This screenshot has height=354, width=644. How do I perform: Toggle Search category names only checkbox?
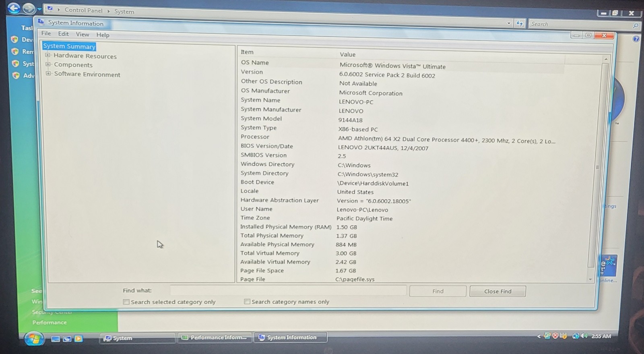[247, 301]
